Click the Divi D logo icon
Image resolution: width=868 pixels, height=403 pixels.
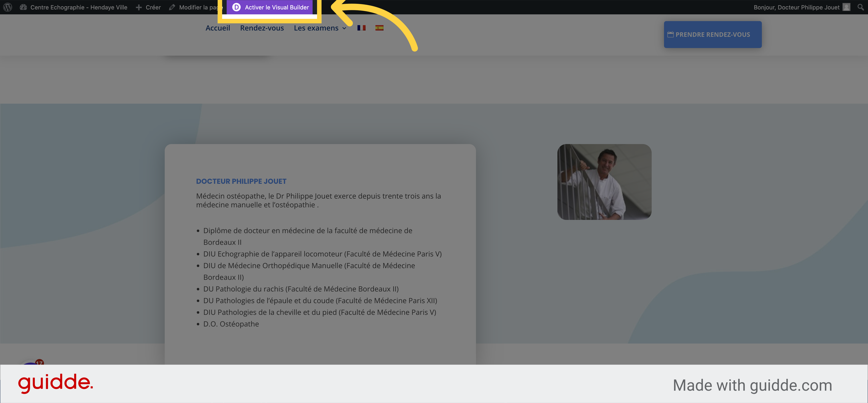pos(237,7)
